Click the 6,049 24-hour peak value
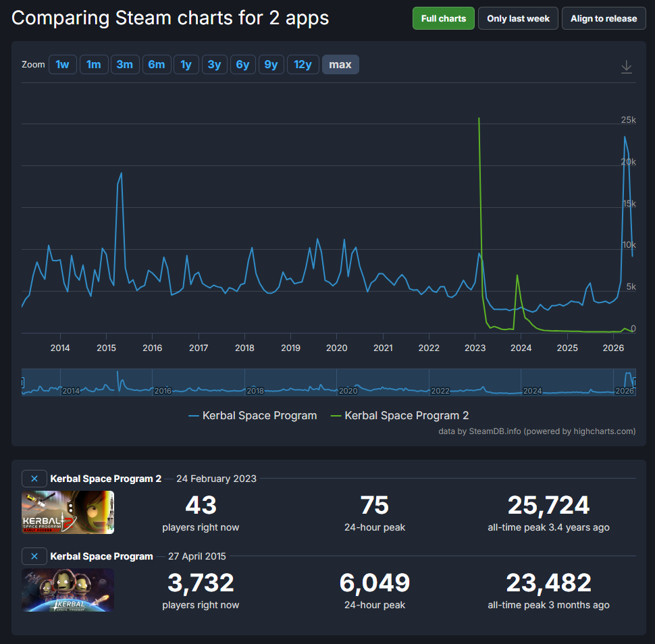This screenshot has width=655, height=644. click(x=375, y=583)
